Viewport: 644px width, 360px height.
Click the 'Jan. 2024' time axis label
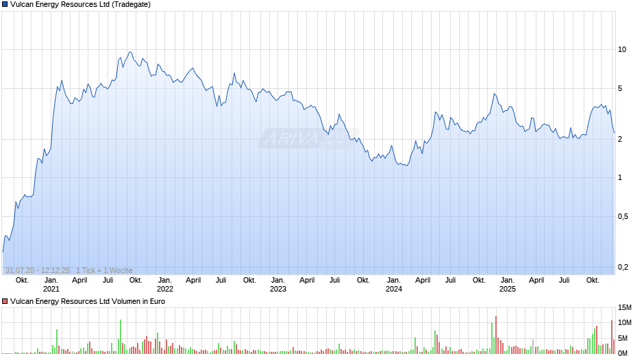point(394,285)
